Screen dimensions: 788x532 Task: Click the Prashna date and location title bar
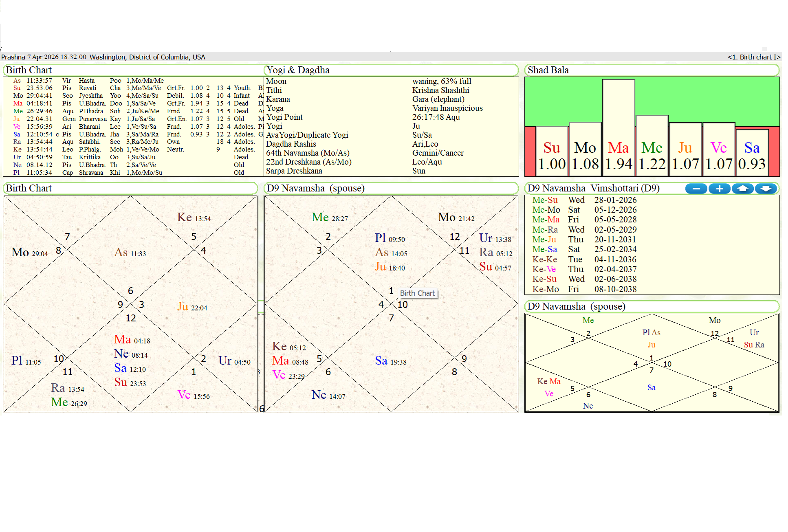103,57
